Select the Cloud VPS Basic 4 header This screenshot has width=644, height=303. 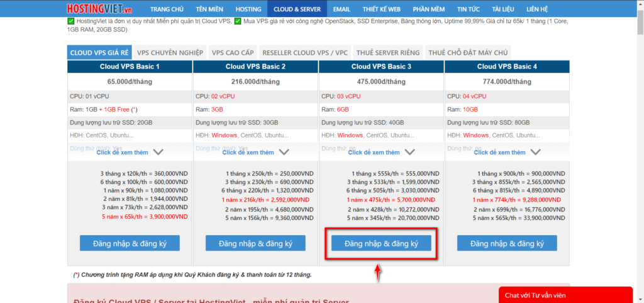[x=508, y=67]
